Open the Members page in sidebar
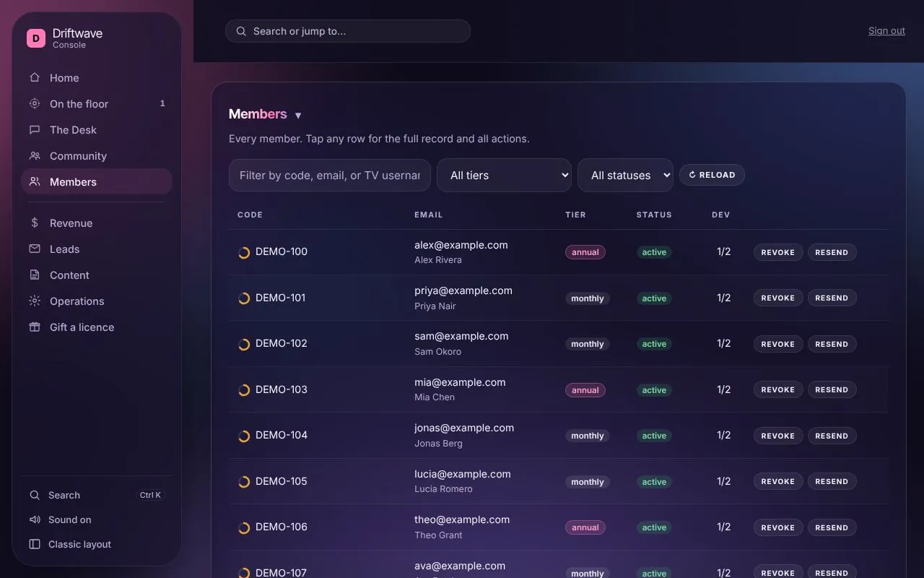Screen dimensions: 924x578 [x=97, y=181]
